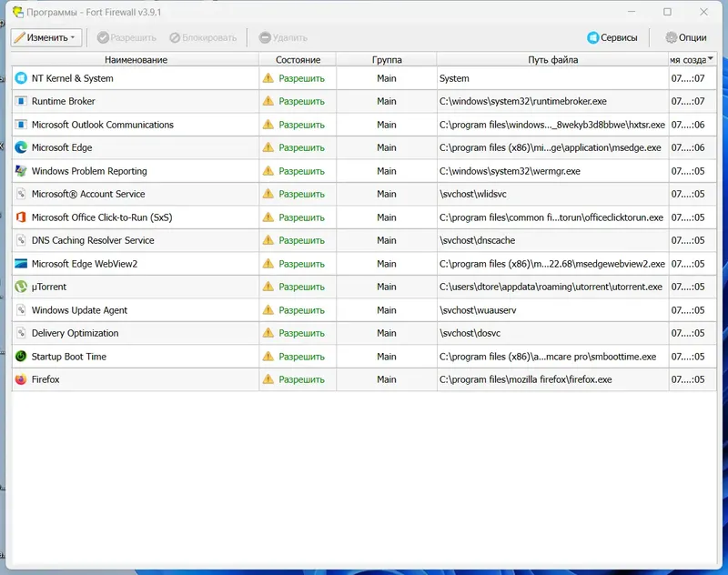This screenshot has height=575, width=728.
Task: Select Microsoft Office Click-to-Run (SxS) name
Action: [x=102, y=217]
